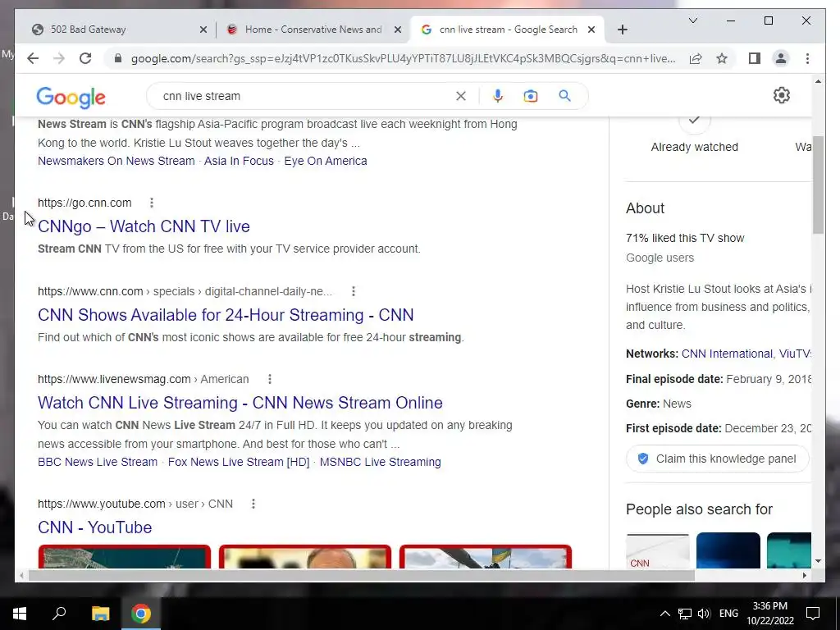
Task: Open CNN Shows Available for 24-Hour Streaming
Action: click(x=226, y=315)
